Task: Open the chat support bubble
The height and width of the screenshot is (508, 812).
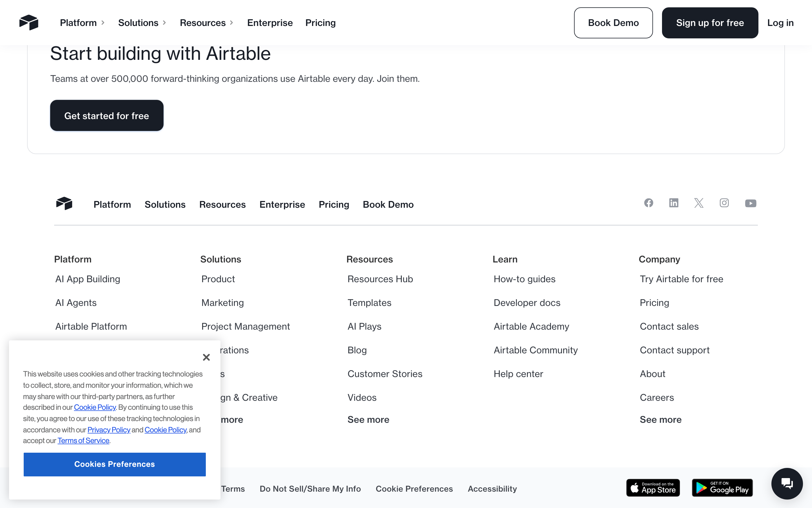Action: pos(787,484)
